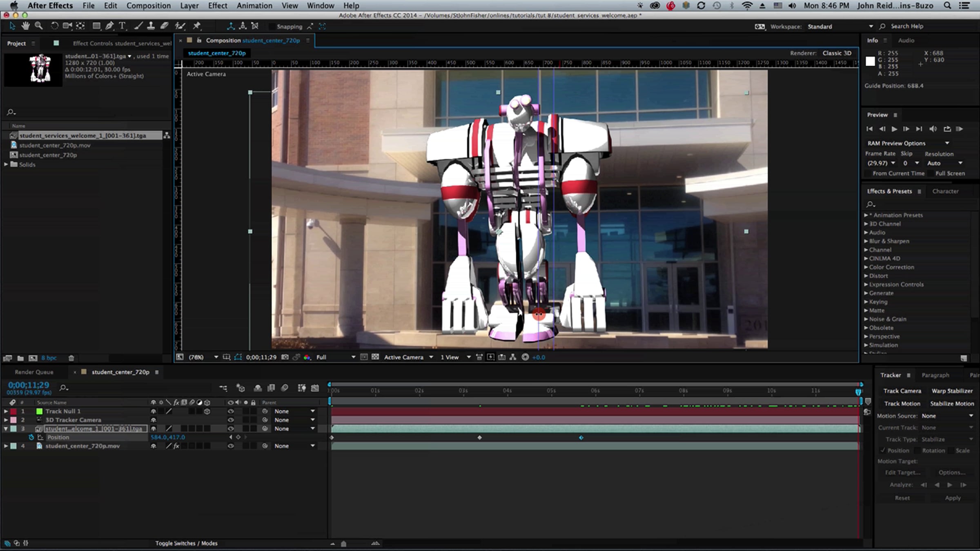Select the Hand tool

tap(25, 26)
